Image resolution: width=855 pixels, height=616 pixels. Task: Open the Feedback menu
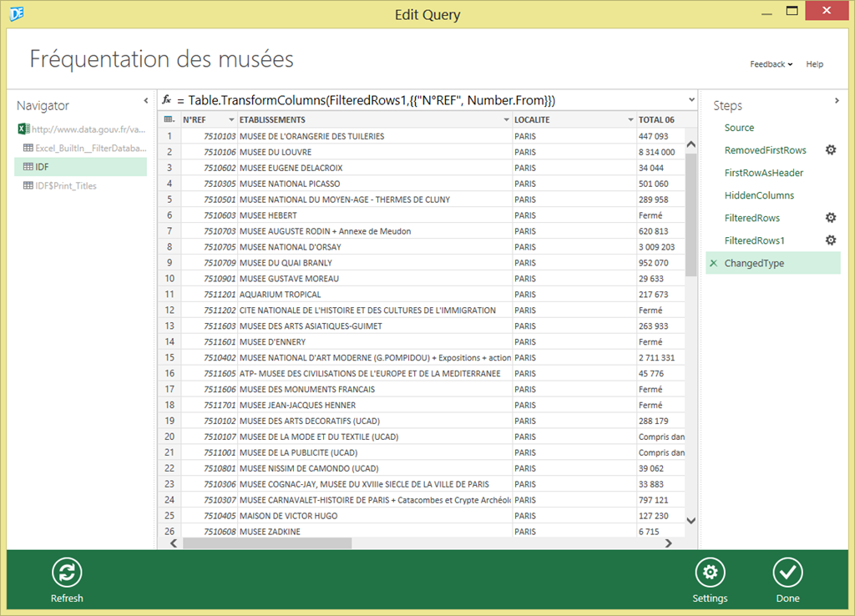tap(771, 64)
